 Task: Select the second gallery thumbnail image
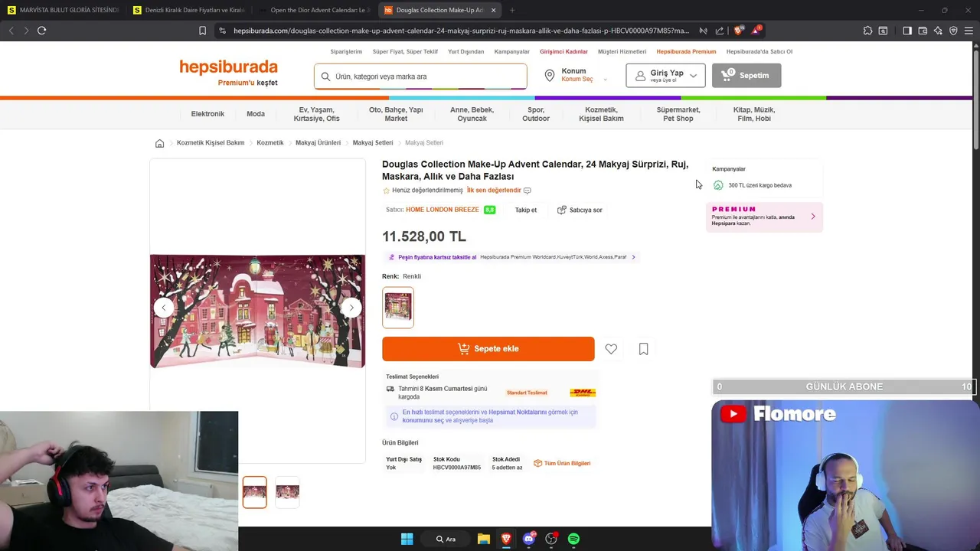(x=287, y=492)
